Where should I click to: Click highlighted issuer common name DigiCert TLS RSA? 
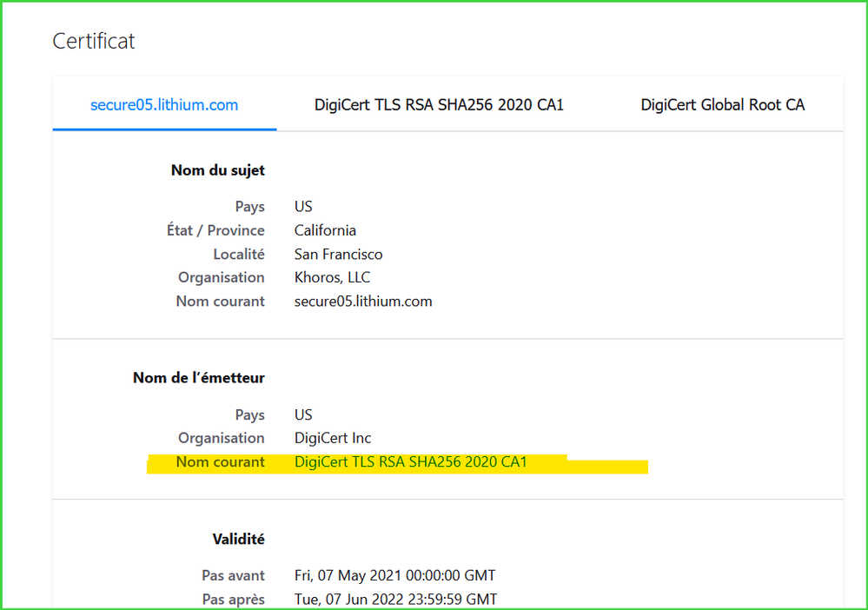pyautogui.click(x=411, y=461)
